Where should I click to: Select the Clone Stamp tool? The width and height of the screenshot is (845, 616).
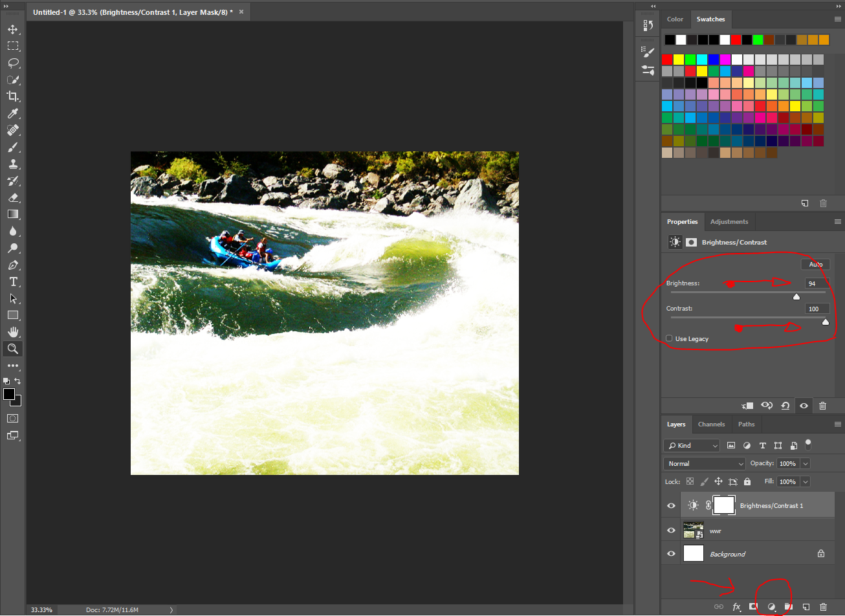pyautogui.click(x=13, y=164)
